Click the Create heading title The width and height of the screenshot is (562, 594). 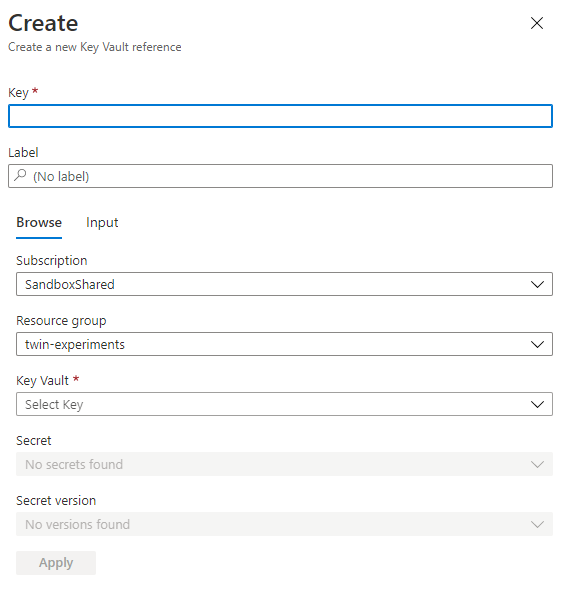point(43,23)
